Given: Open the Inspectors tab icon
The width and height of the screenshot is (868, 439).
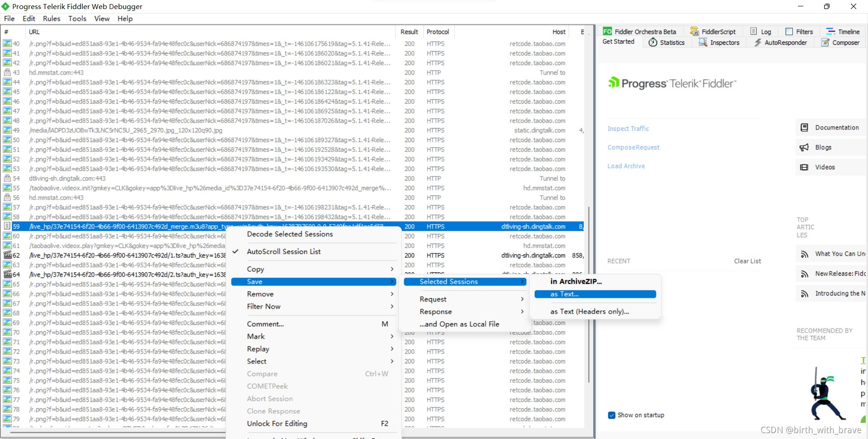Looking at the screenshot, I should pyautogui.click(x=703, y=43).
